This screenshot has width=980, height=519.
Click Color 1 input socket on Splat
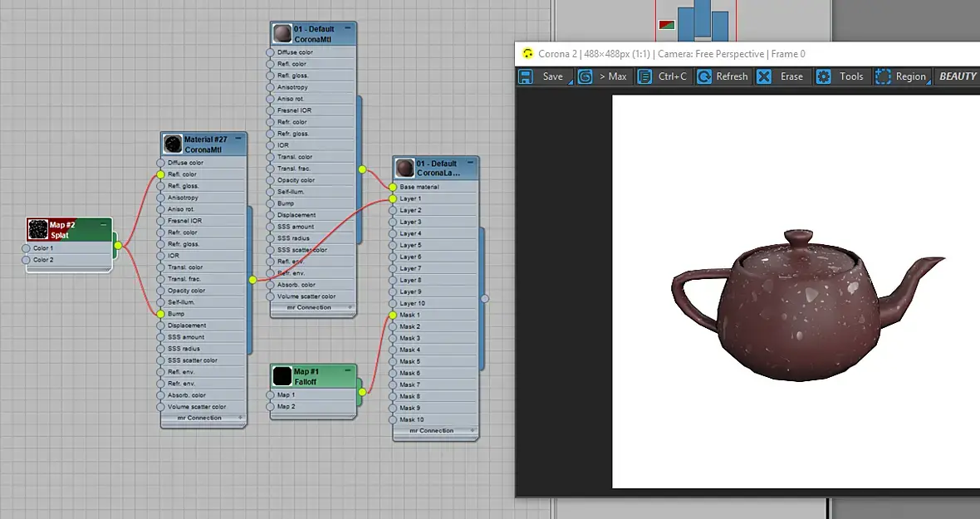[27, 248]
